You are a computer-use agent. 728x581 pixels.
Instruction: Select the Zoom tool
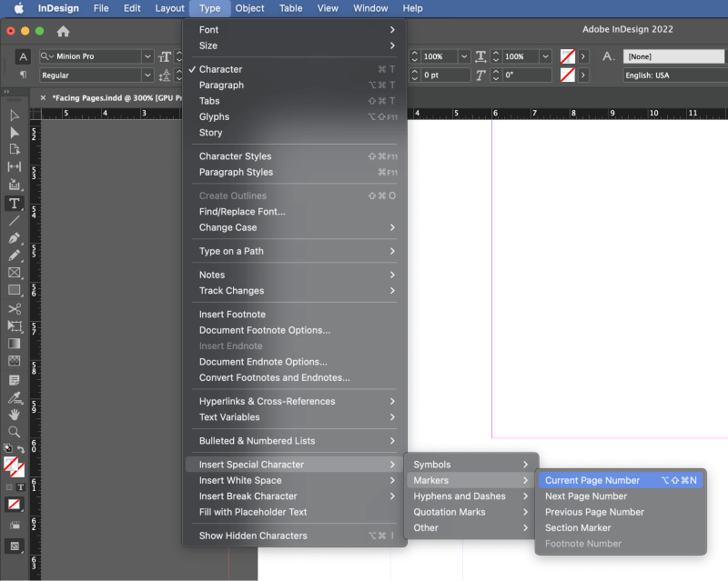tap(14, 432)
